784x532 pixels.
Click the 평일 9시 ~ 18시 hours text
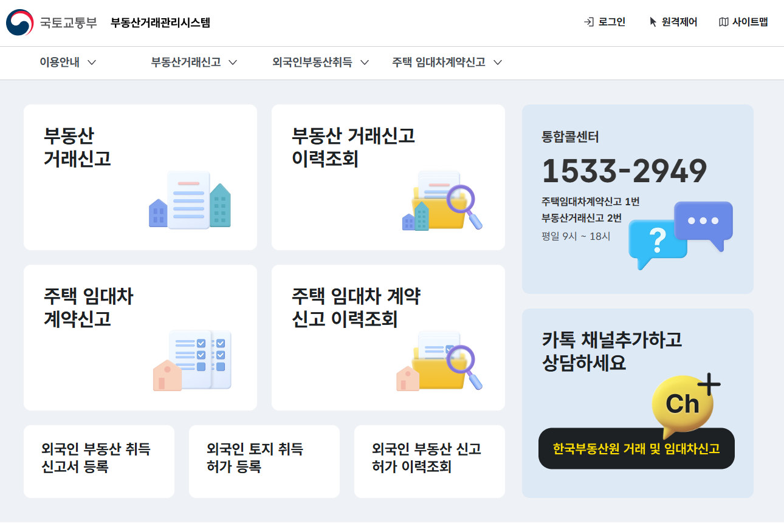[576, 236]
